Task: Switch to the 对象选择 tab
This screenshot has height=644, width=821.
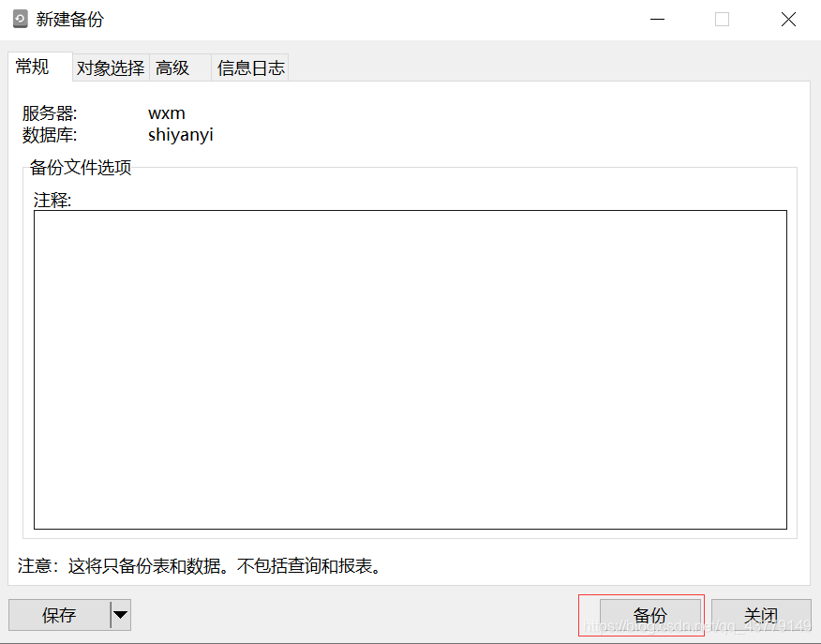Action: 110,67
